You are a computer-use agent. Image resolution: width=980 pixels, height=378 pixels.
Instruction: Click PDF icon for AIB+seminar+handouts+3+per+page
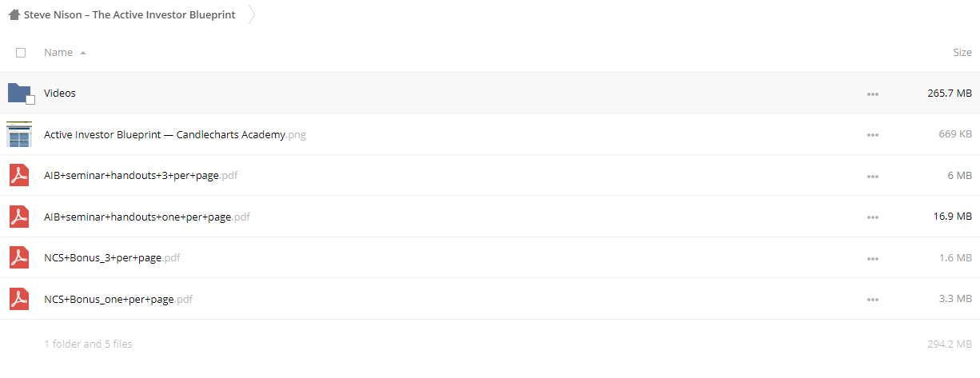19,175
